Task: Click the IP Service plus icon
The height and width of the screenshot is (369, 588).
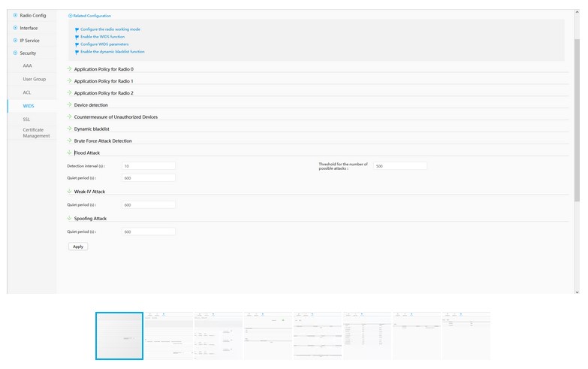Action: 15,40
